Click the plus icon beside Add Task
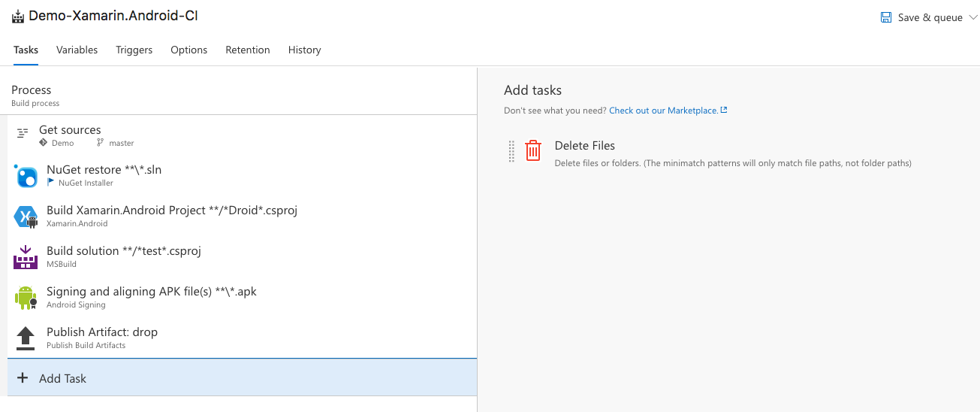Viewport: 980px width, 412px height. pos(23,378)
